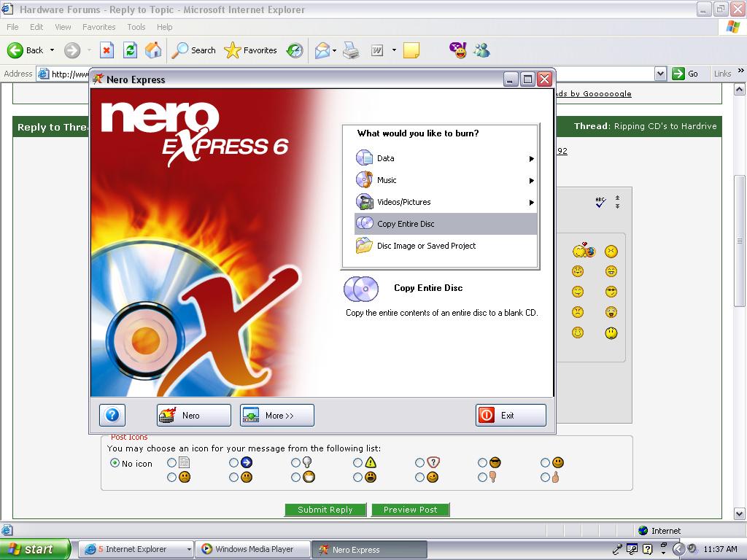747x560 pixels.
Task: Switch to full Nero application button
Action: 194,415
